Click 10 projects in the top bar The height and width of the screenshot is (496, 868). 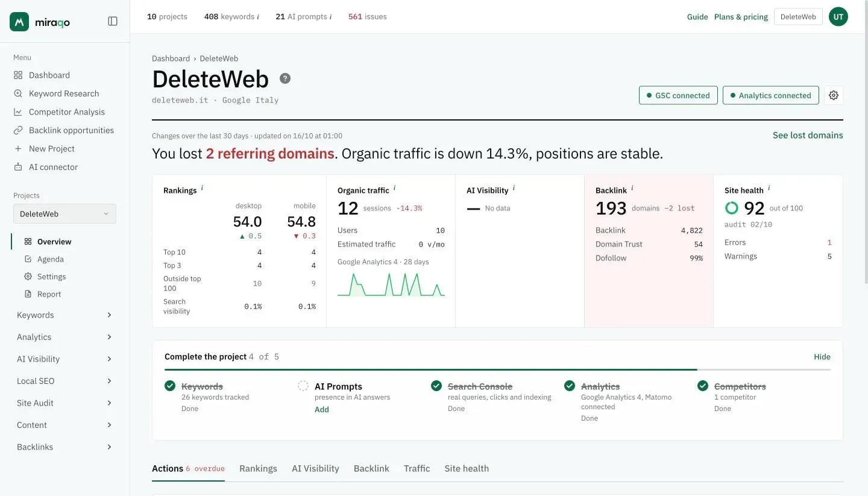click(x=167, y=17)
